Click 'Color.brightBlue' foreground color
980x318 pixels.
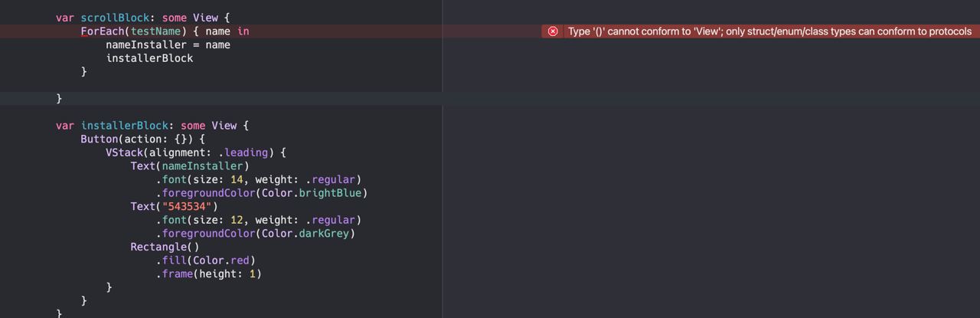(x=312, y=193)
